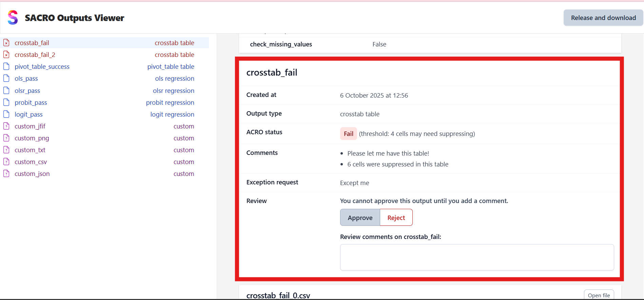Click the file icon beside custom_json
The image size is (644, 300).
(x=6, y=174)
